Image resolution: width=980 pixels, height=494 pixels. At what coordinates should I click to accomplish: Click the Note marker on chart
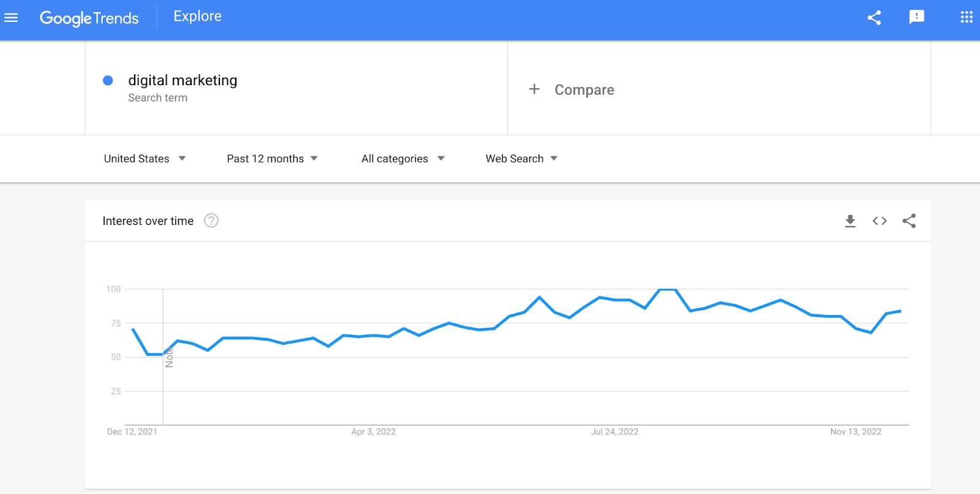pyautogui.click(x=169, y=357)
